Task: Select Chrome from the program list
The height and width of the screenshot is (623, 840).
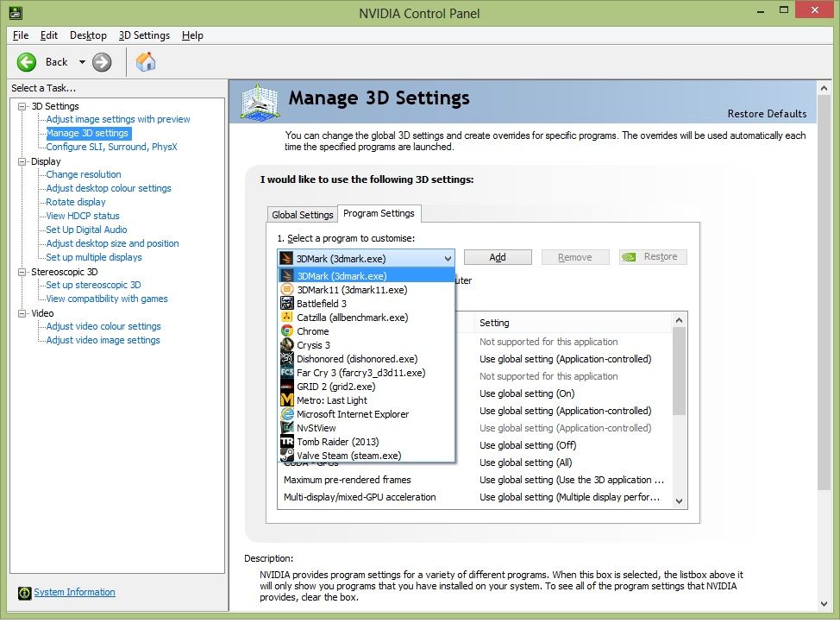Action: pyautogui.click(x=313, y=331)
